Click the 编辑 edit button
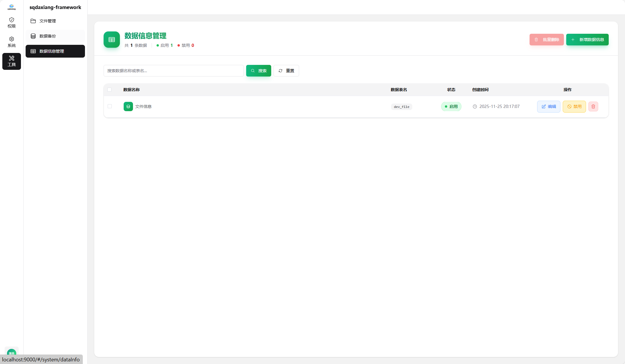 [x=548, y=106]
